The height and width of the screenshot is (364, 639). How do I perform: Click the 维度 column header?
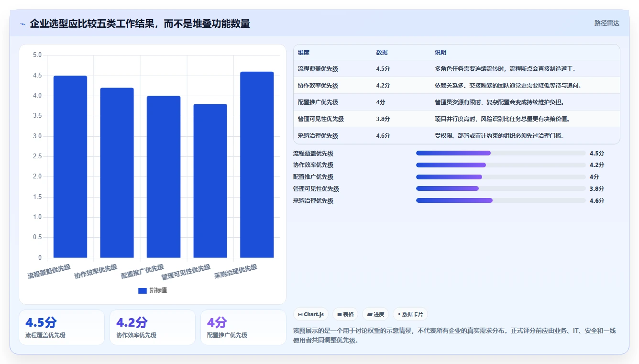pyautogui.click(x=304, y=53)
